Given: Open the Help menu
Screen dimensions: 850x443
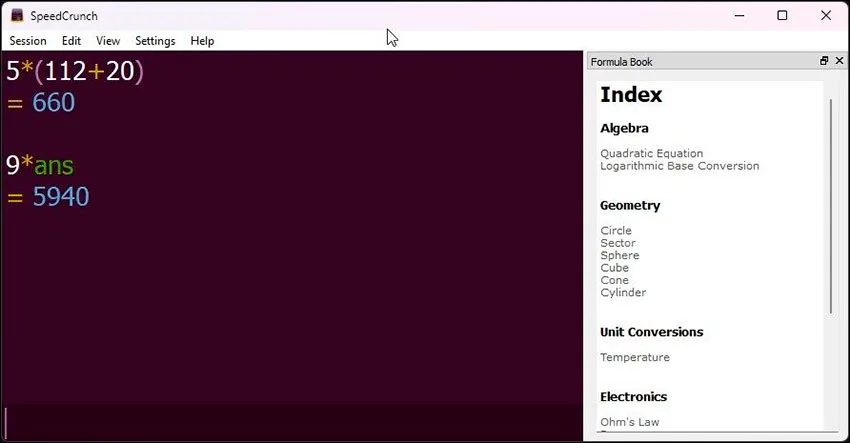Looking at the screenshot, I should coord(202,41).
